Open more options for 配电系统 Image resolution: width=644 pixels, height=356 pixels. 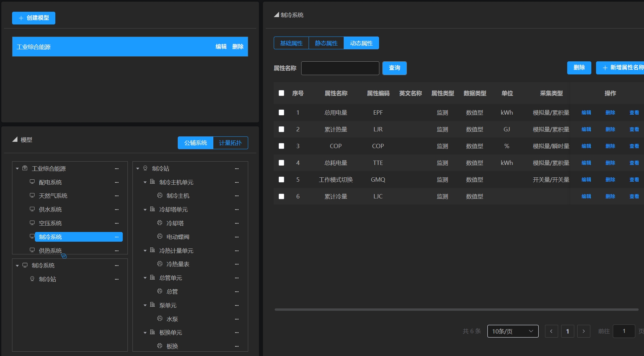(117, 182)
